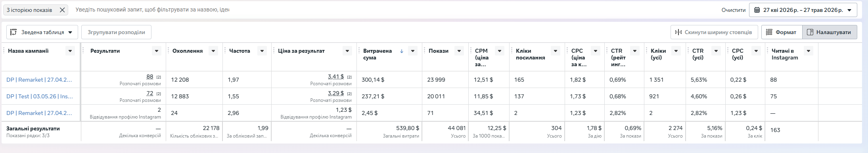Click cost per result '3,41 $'
868x153 pixels.
(x=336, y=76)
